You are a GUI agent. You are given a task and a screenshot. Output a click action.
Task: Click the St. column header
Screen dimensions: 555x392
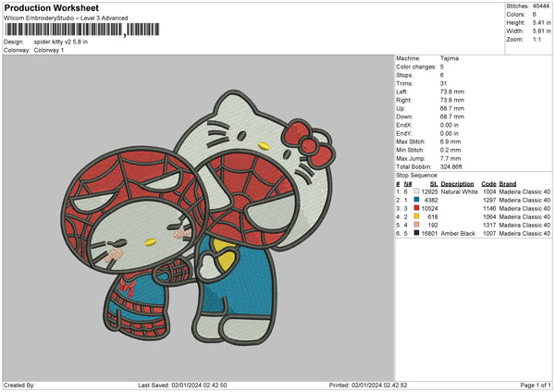[x=433, y=183]
